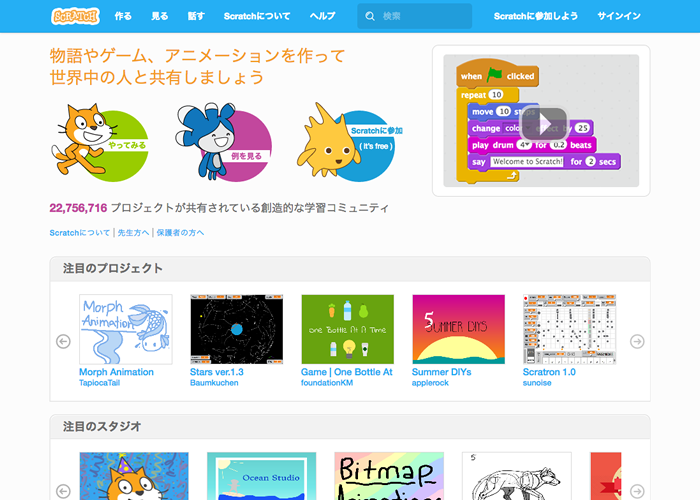Click previous arrow in 注目のスタジオ carousel
This screenshot has width=700, height=500.
tap(63, 491)
